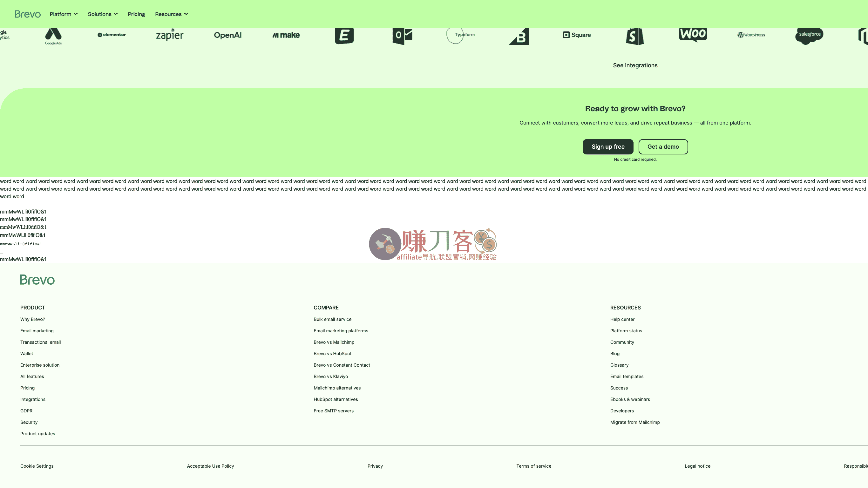The height and width of the screenshot is (488, 868).
Task: Click the Cookie Settings footer link
Action: coord(37,466)
